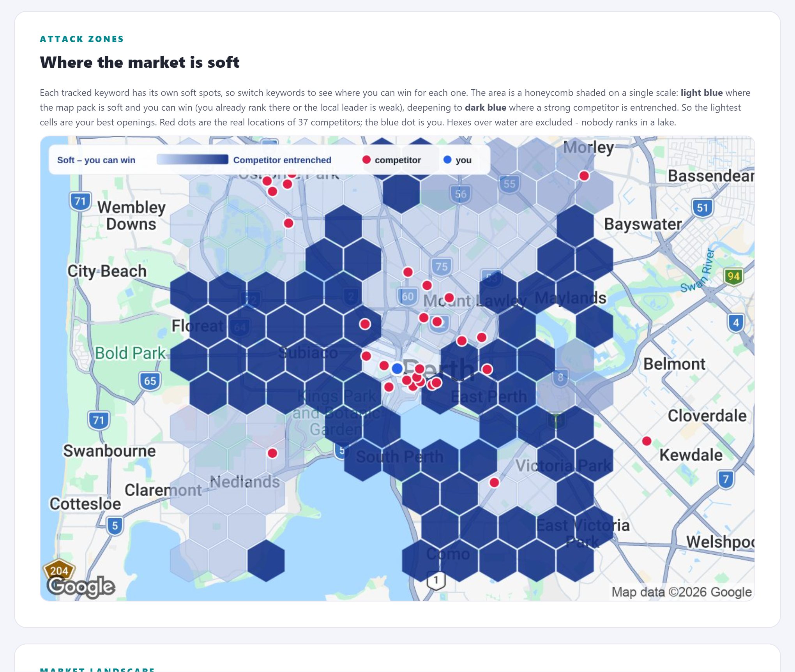Click the red competitor dot in the legend
Viewport: 795px width, 672px height.
[x=366, y=160]
